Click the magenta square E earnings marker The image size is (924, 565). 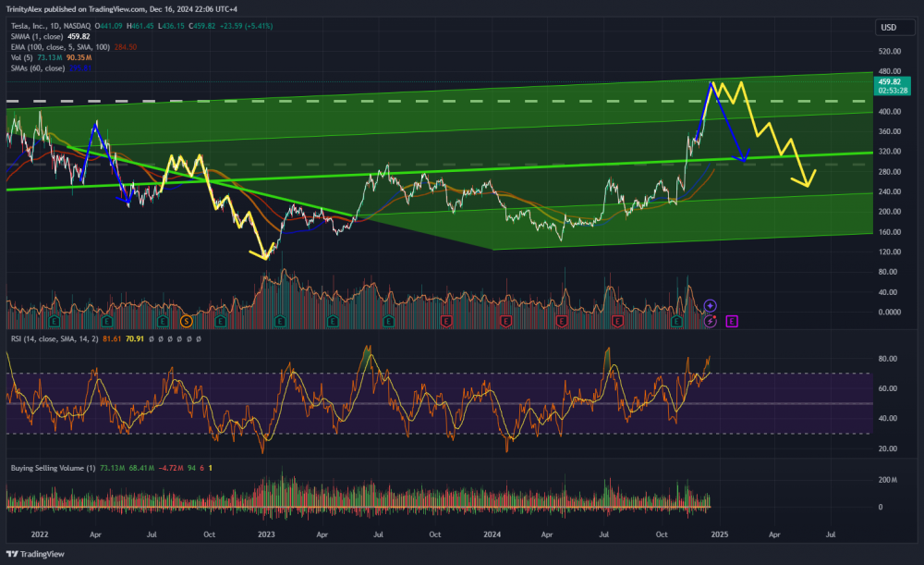click(732, 321)
